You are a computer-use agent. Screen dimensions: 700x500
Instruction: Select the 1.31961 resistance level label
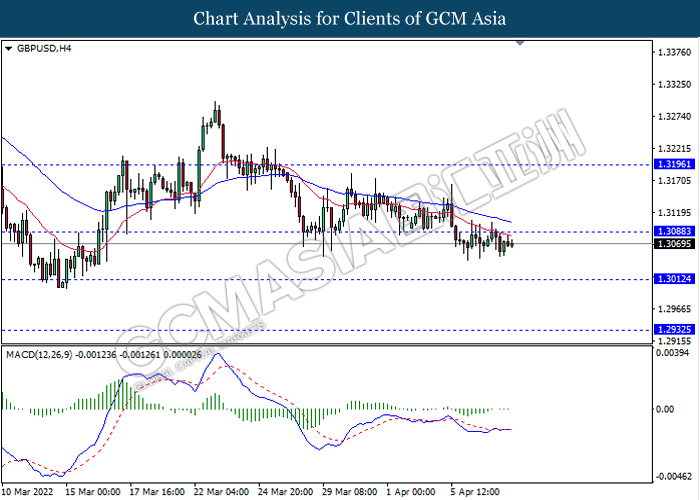point(674,164)
